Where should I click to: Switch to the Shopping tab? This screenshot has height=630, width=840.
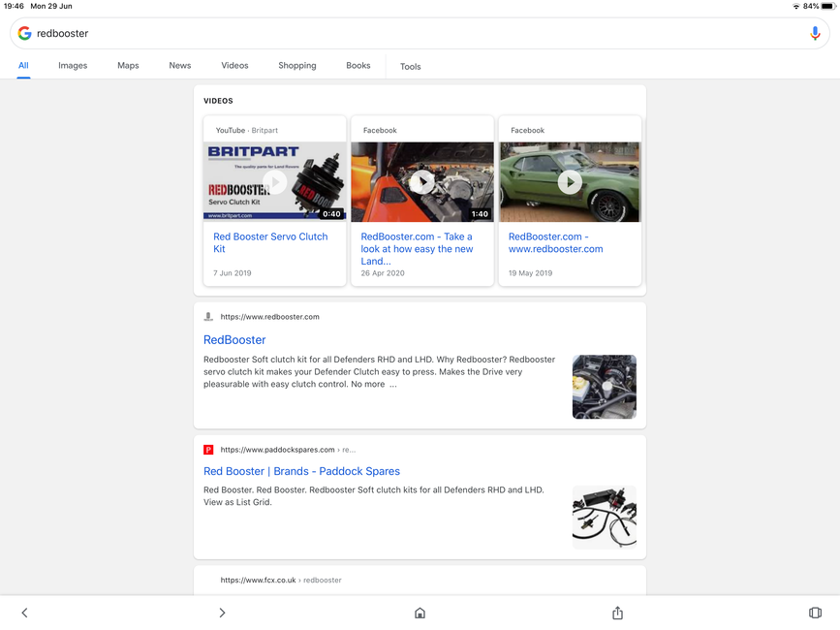297,65
